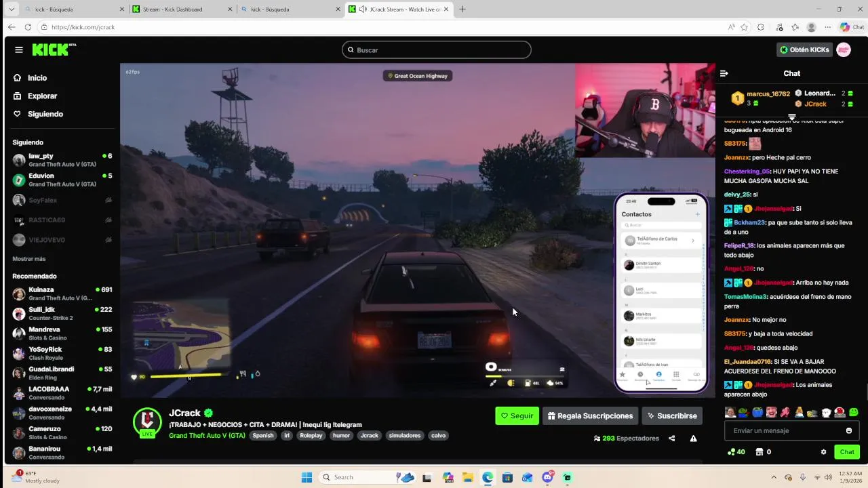The height and width of the screenshot is (488, 868).
Task: Open the emoji picker in the message box
Action: 848,430
